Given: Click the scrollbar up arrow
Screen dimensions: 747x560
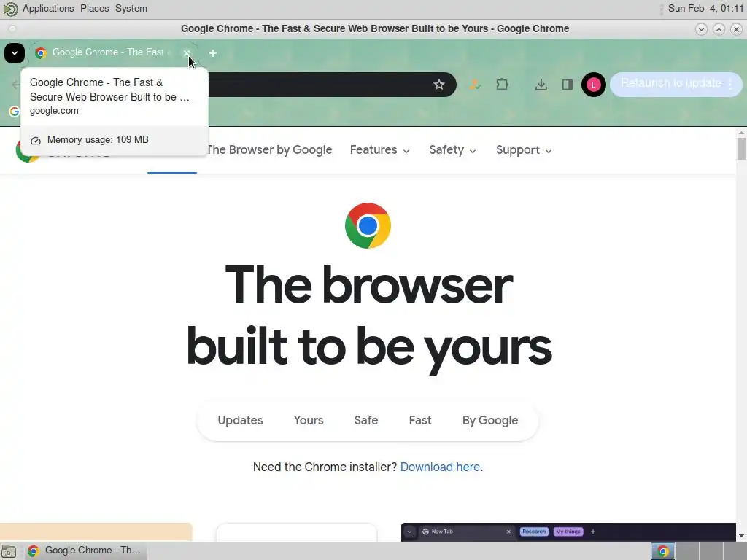Looking at the screenshot, I should click(741, 133).
